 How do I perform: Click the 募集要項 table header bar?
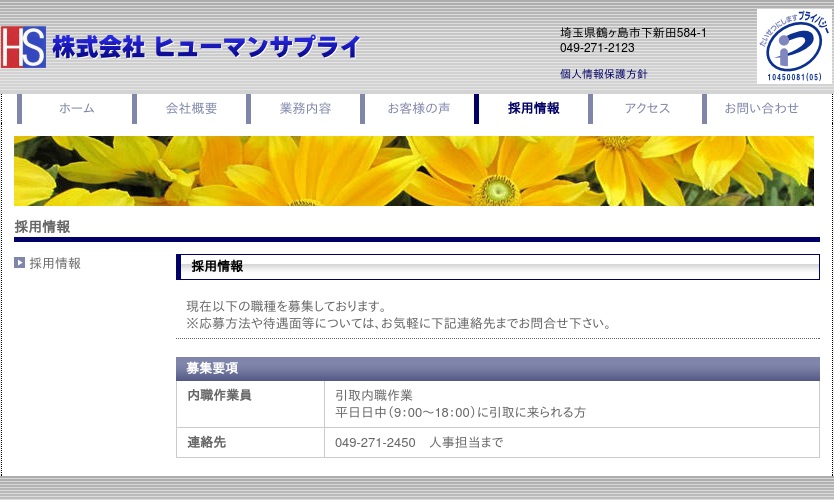click(x=497, y=369)
